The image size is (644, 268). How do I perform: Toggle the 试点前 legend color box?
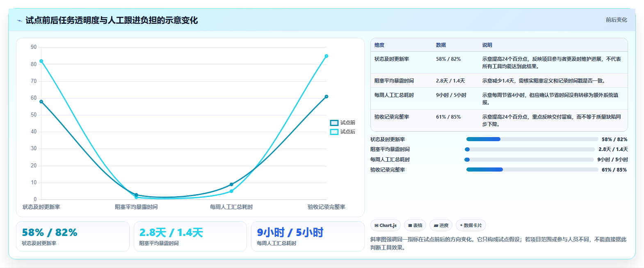(x=334, y=123)
